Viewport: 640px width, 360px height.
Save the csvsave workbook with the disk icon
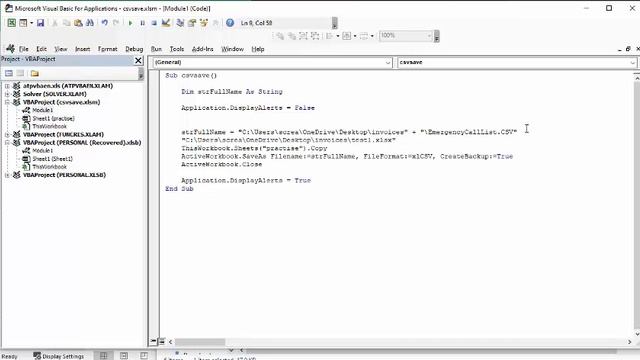click(x=40, y=23)
